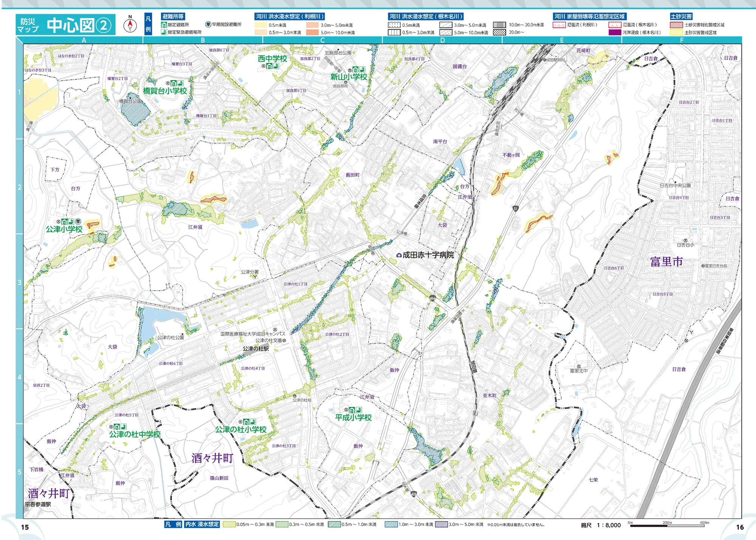Click the 富里市 city label
Image resolution: width=756 pixels, height=540 pixels.
[666, 261]
